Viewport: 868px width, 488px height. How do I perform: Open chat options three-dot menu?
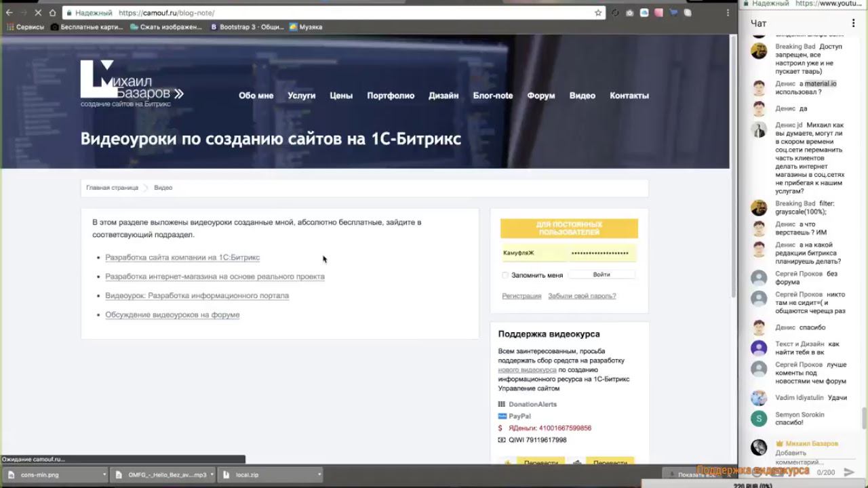854,24
